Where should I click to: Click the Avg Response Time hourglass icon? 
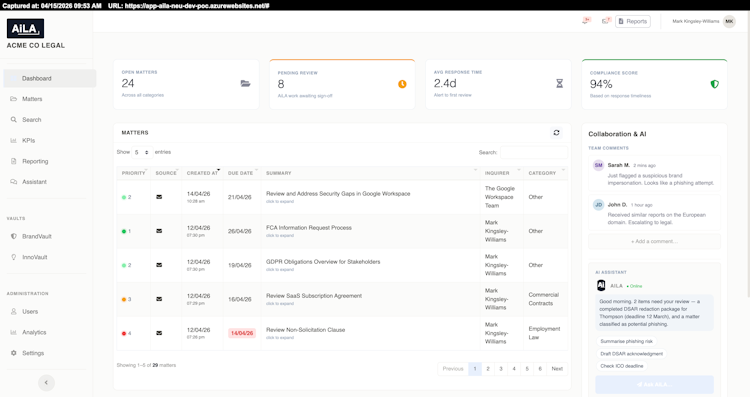point(559,83)
